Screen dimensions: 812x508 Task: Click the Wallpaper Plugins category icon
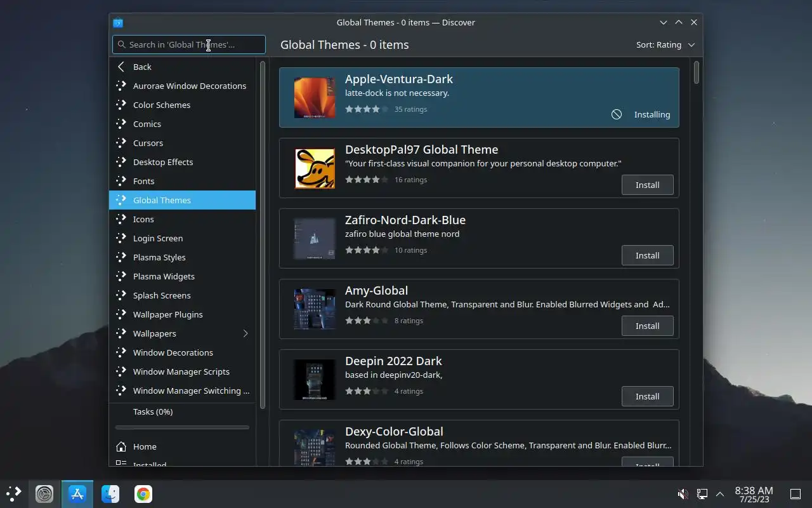tap(121, 314)
